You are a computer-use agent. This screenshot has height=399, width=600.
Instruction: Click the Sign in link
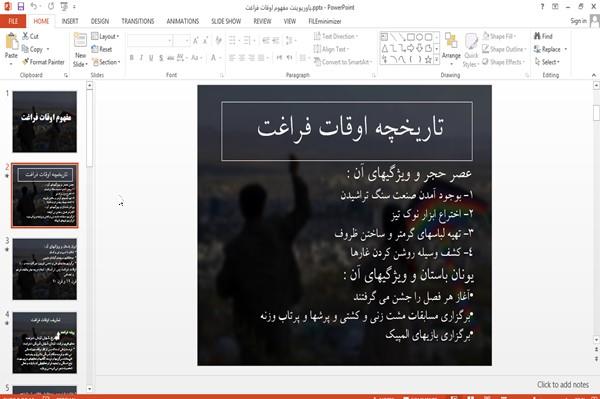(578, 21)
